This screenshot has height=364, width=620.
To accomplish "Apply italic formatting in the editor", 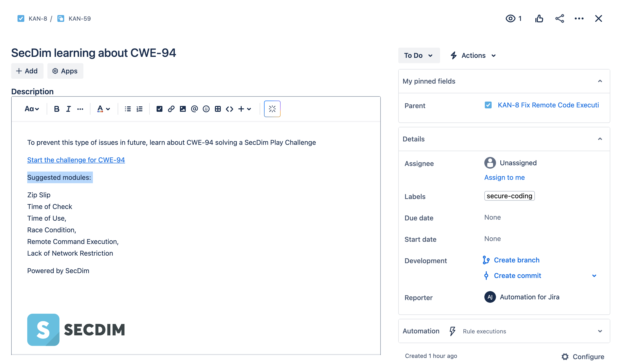I will pyautogui.click(x=68, y=109).
